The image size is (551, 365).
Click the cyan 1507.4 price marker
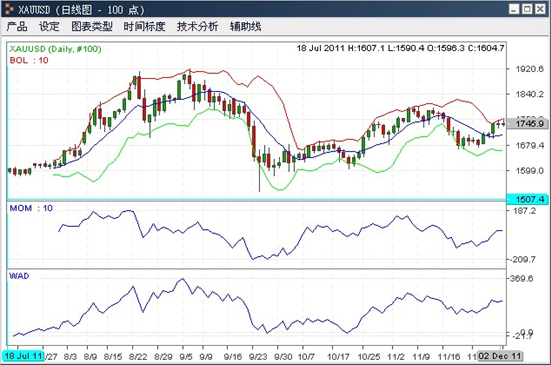coord(527,199)
